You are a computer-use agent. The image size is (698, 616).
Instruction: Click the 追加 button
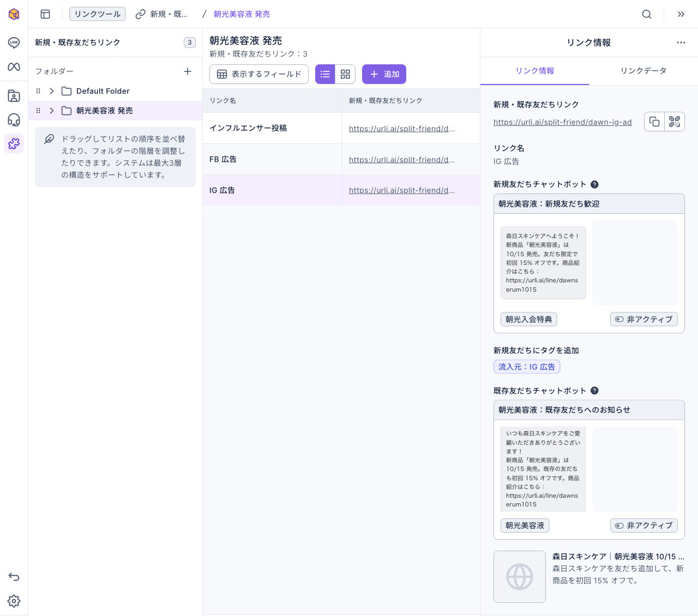384,74
